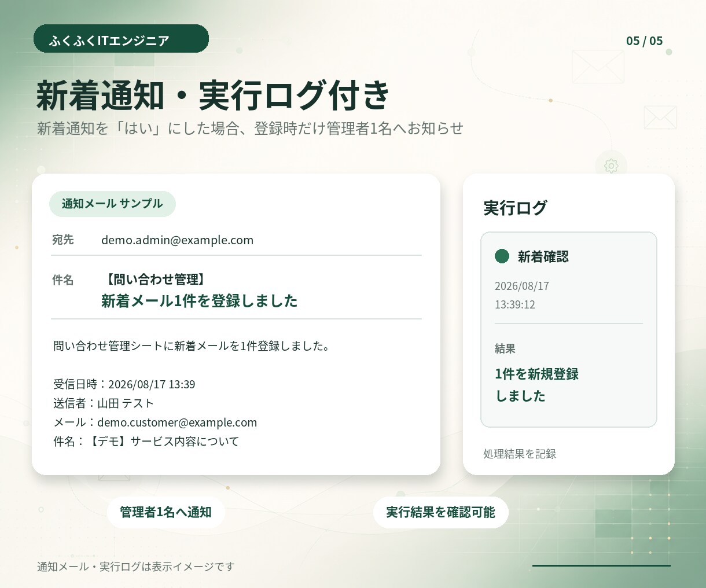Click the subject 新着メール1件を登録しました
This screenshot has height=588, width=706.
point(199,301)
